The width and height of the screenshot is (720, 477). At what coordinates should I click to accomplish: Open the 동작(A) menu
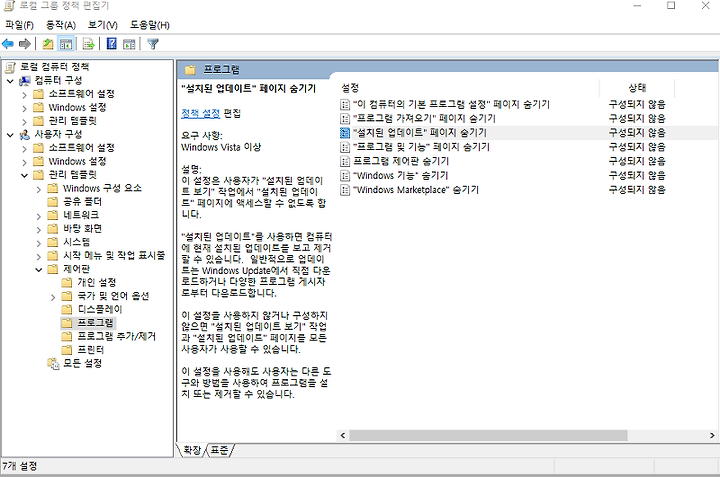pyautogui.click(x=61, y=25)
